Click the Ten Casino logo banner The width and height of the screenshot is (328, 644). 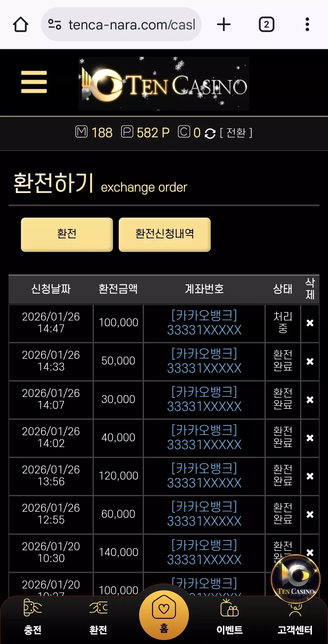[164, 83]
